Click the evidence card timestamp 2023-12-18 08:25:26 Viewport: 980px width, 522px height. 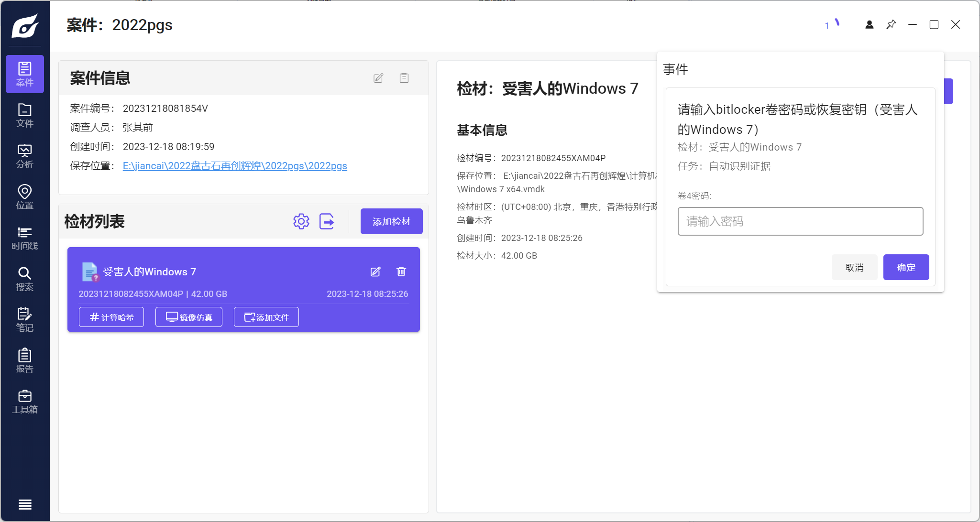367,294
